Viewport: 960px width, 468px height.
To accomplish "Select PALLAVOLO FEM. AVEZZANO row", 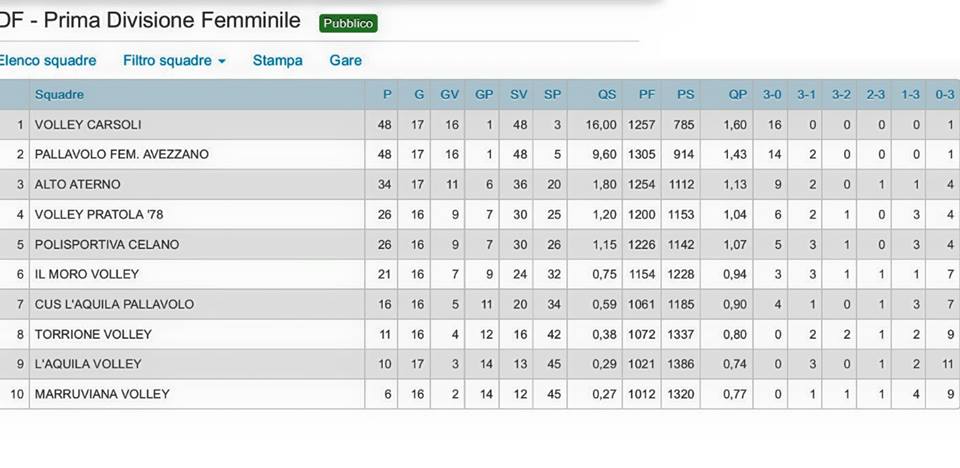I will 480,154.
